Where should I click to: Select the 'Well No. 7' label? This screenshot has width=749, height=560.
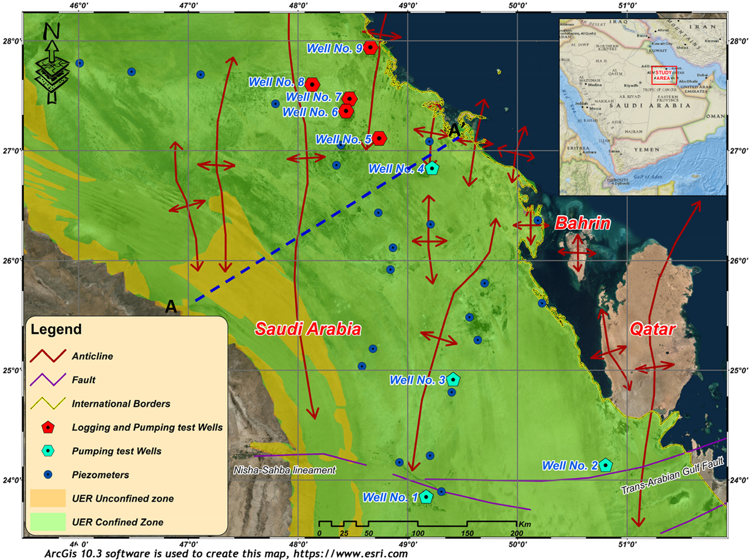coord(314,97)
